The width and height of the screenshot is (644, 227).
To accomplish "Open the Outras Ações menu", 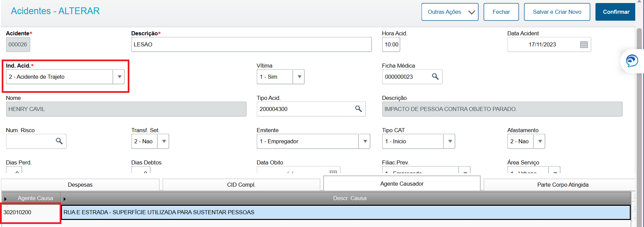I will pyautogui.click(x=450, y=12).
